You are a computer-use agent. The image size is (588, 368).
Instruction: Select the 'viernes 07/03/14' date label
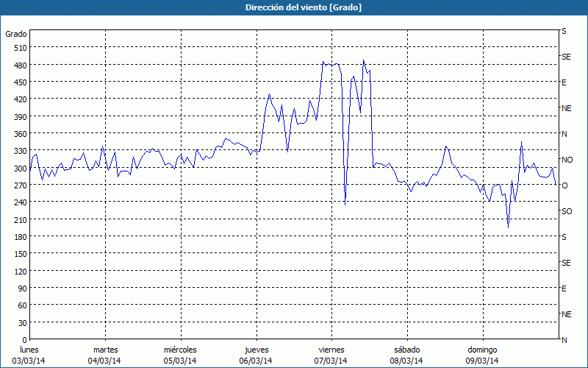tap(331, 355)
